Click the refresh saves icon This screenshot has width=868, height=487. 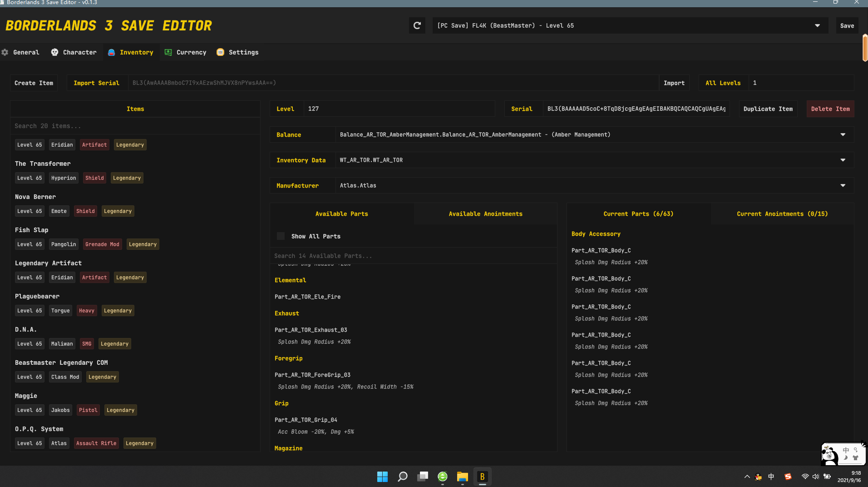tap(417, 25)
